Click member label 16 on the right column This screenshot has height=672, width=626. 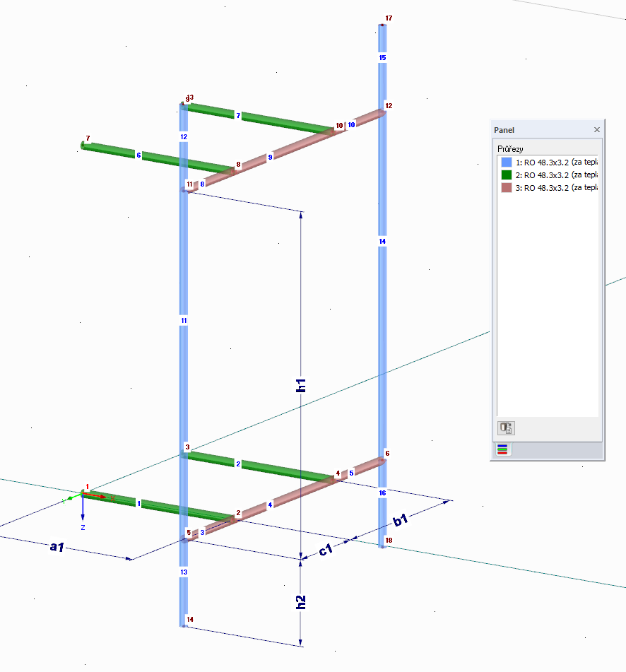(382, 493)
